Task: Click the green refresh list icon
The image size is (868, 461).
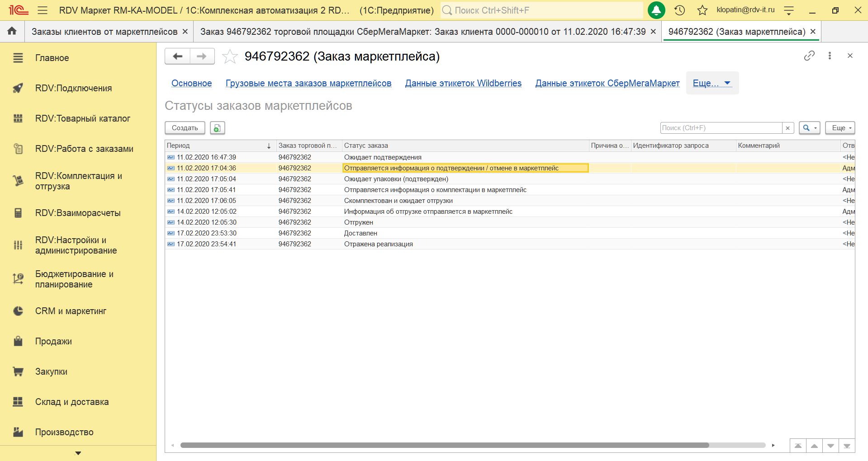Action: point(217,128)
